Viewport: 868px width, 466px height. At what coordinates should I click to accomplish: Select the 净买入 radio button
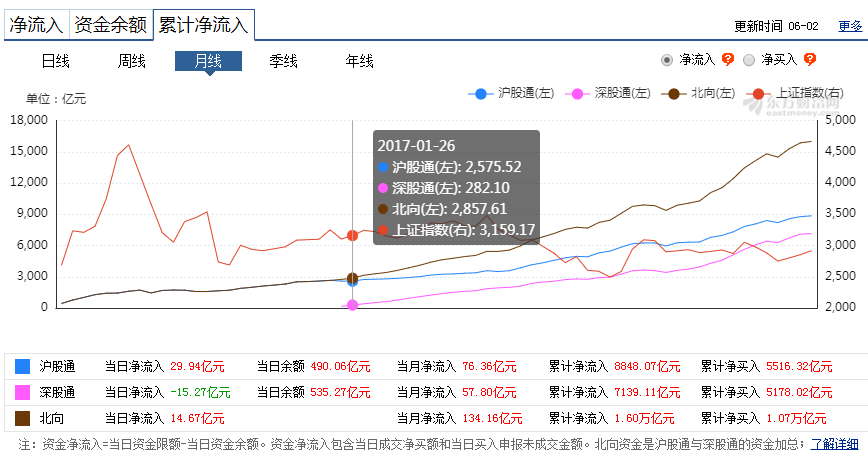[748, 60]
